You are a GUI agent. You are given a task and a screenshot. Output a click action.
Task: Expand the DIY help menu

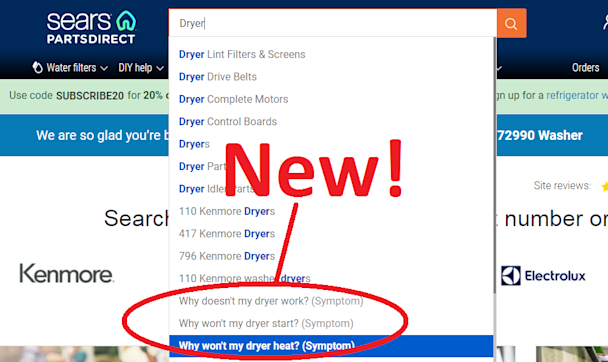coord(141,68)
